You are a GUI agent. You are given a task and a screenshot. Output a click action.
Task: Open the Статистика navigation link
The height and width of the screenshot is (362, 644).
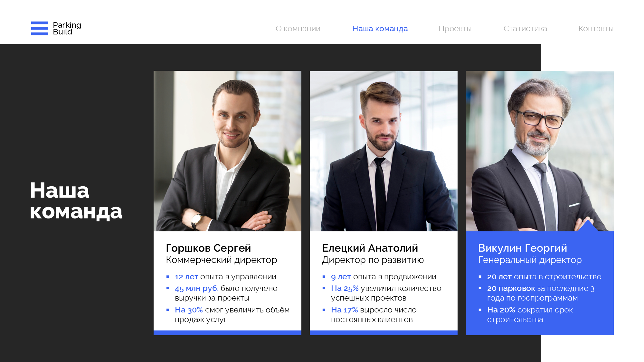[x=525, y=29]
